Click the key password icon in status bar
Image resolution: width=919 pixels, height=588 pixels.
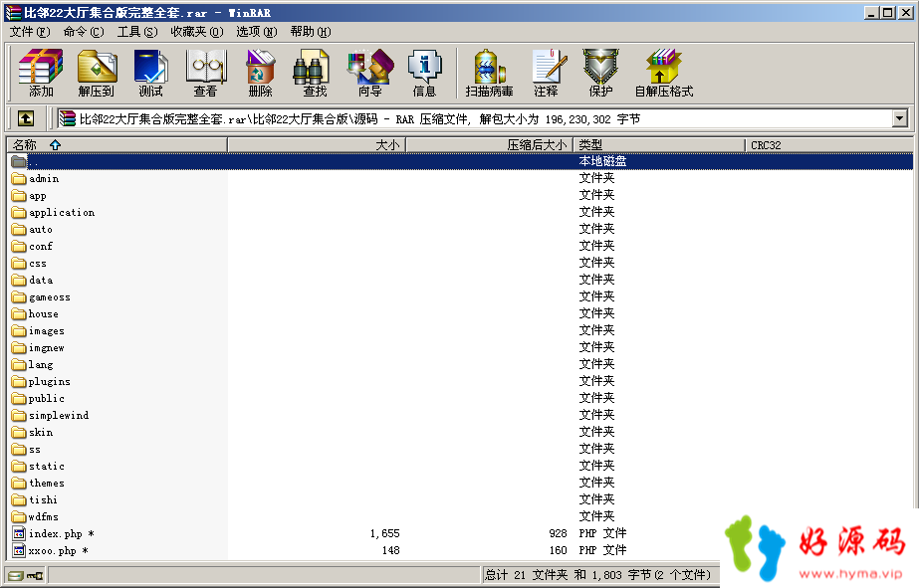click(35, 576)
